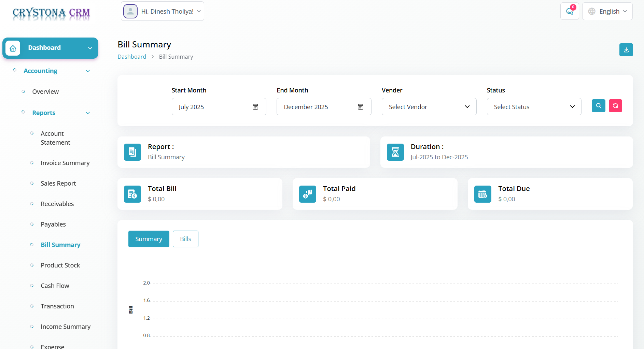Viewport: 644px width, 349px height.
Task: Switch to the Bills tab
Action: point(185,239)
